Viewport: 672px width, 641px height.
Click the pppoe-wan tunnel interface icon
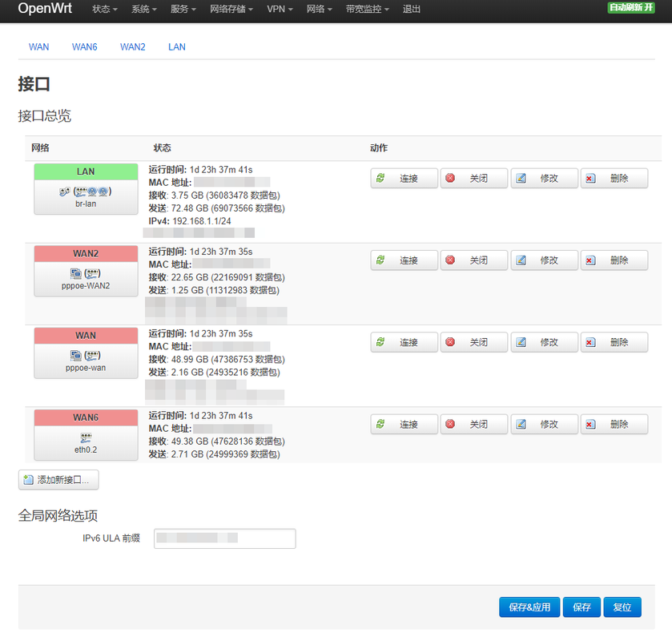[76, 355]
